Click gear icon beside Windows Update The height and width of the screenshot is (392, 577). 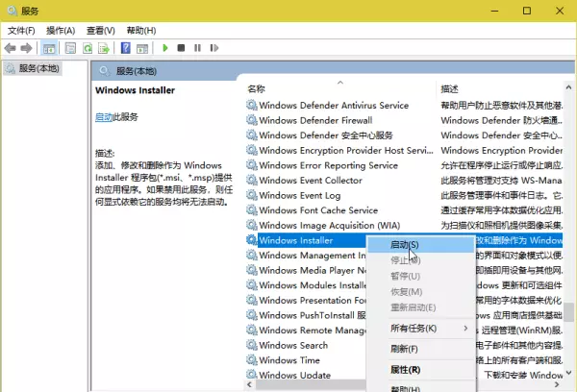tap(252, 375)
